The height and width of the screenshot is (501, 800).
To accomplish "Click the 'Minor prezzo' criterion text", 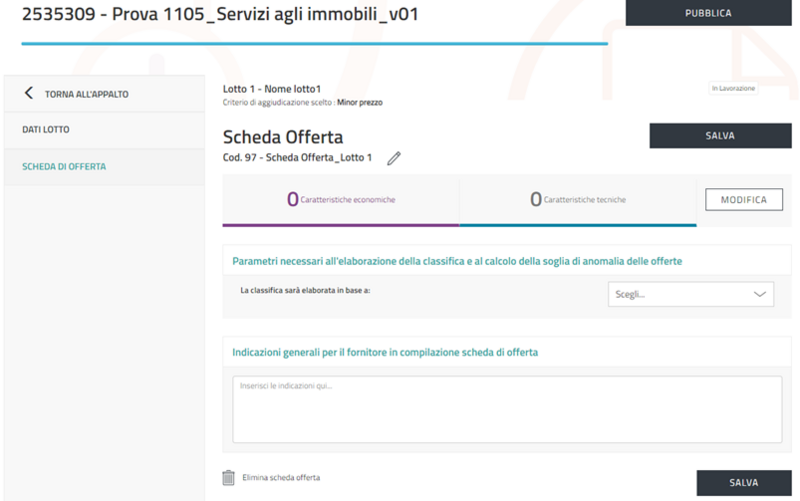I will click(360, 103).
